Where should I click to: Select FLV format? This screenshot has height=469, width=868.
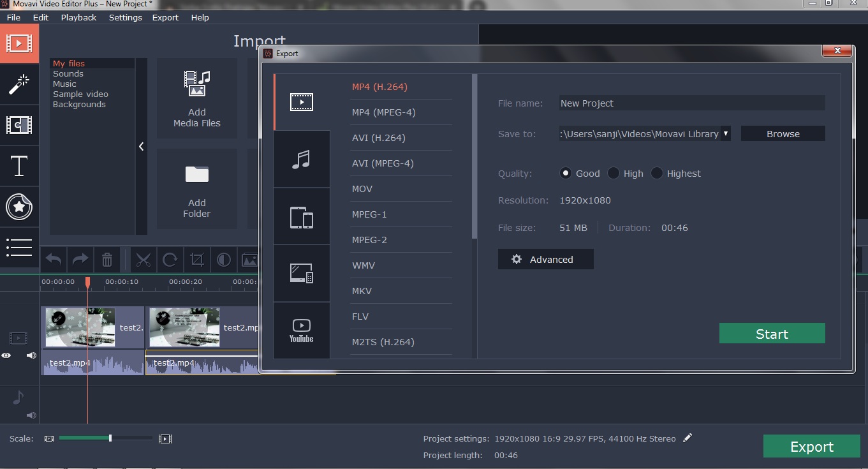(x=360, y=316)
